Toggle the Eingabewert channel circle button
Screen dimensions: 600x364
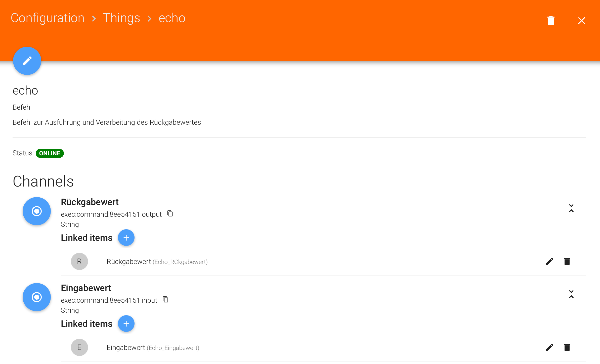(37, 297)
